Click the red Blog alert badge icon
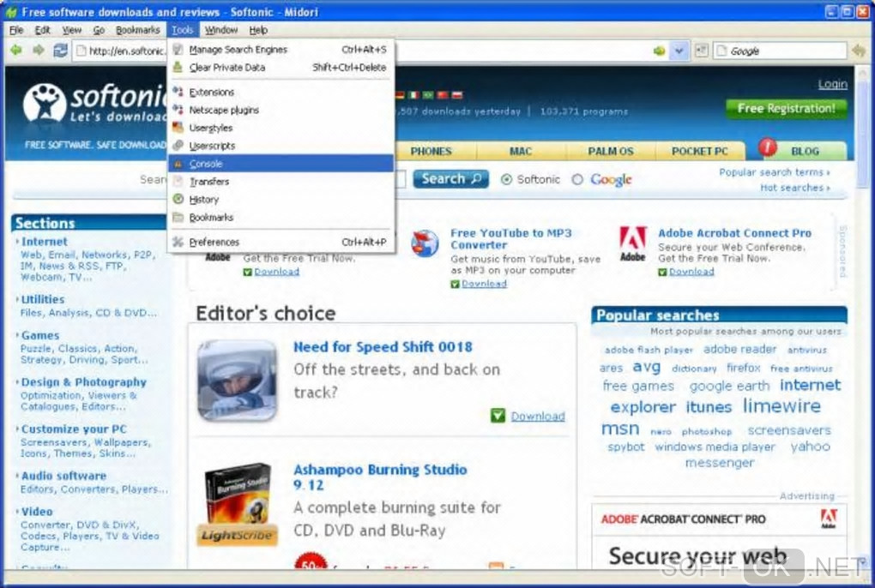 [x=767, y=147]
